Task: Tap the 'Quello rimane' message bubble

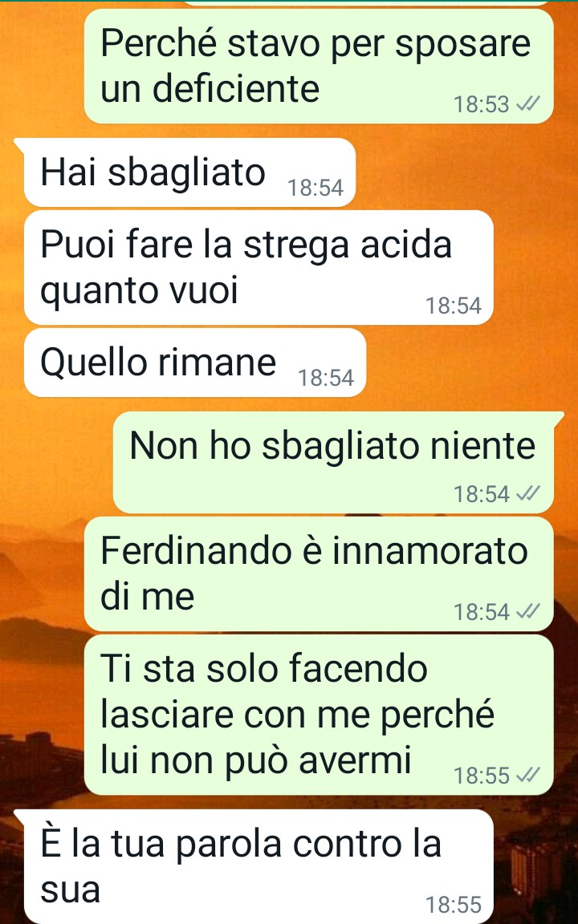Action: pos(194,363)
